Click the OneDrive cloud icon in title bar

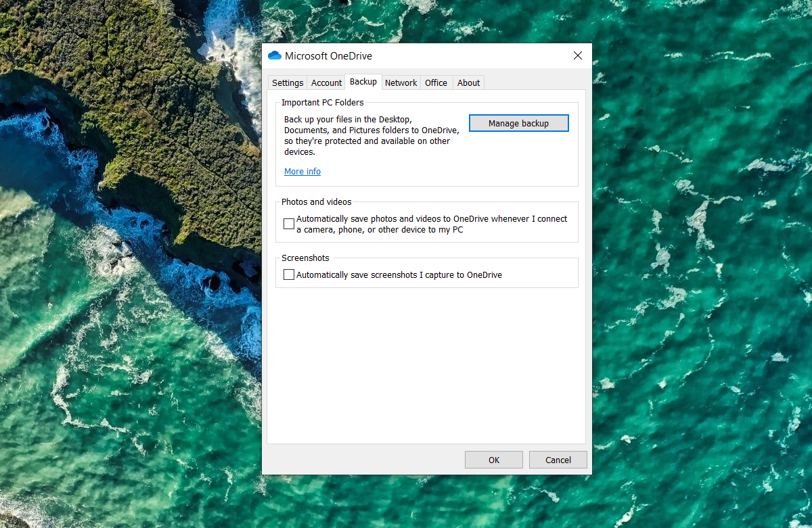click(x=274, y=56)
